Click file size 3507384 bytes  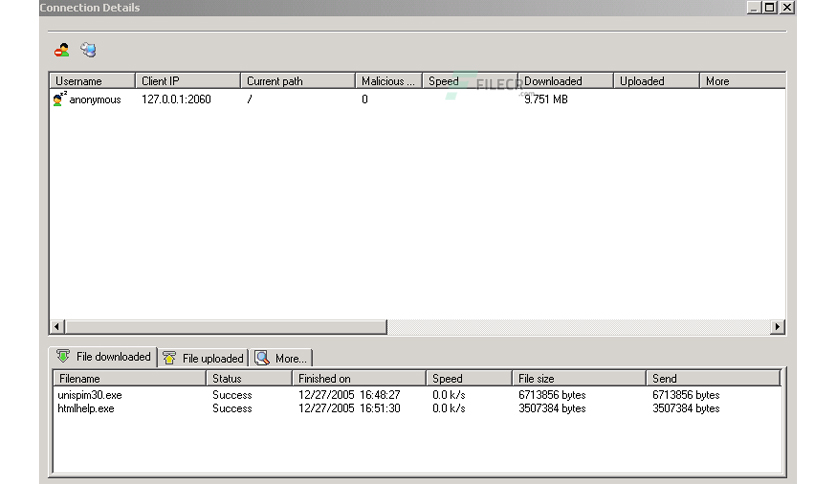(x=552, y=408)
